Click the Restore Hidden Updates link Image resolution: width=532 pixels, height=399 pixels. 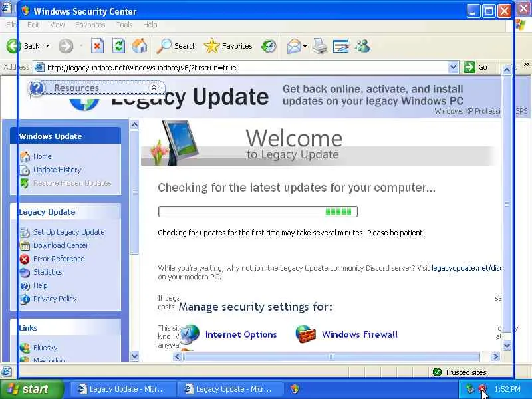[x=72, y=183]
